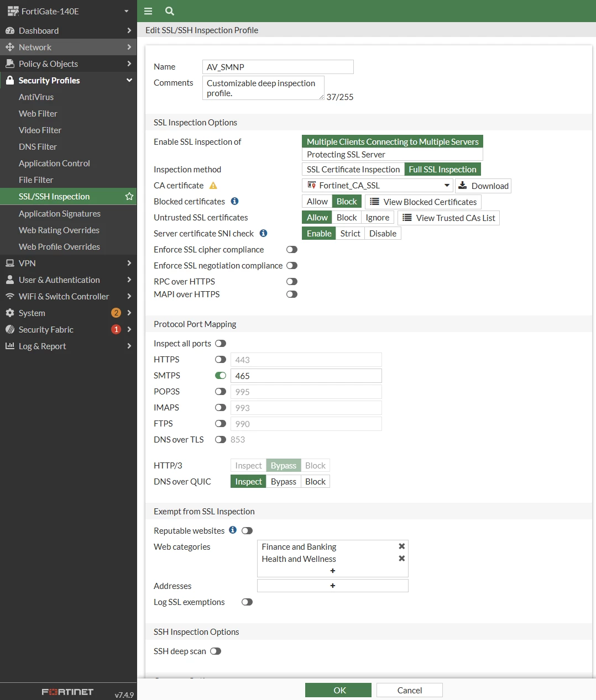Toggle Reputable websites exemption

point(247,531)
